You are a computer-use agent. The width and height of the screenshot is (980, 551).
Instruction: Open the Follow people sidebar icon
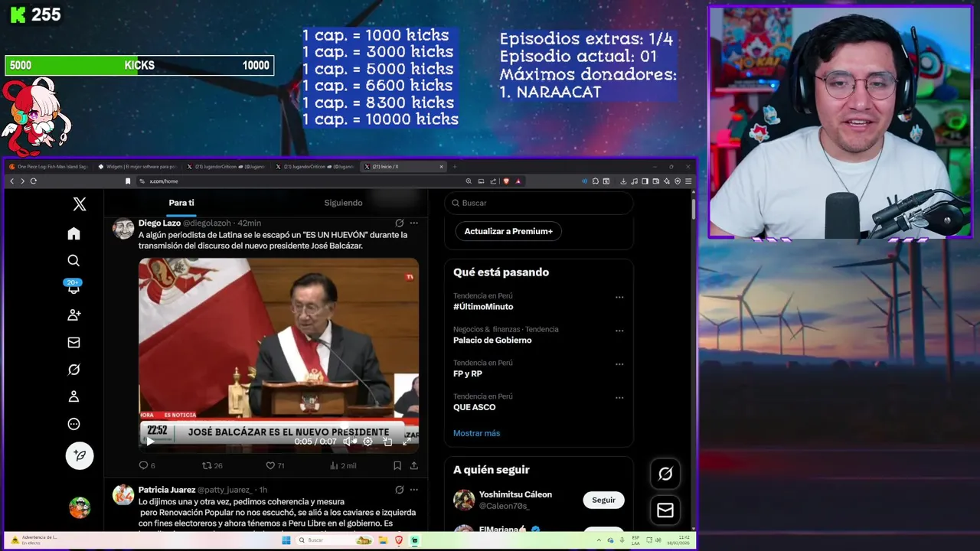pos(73,315)
